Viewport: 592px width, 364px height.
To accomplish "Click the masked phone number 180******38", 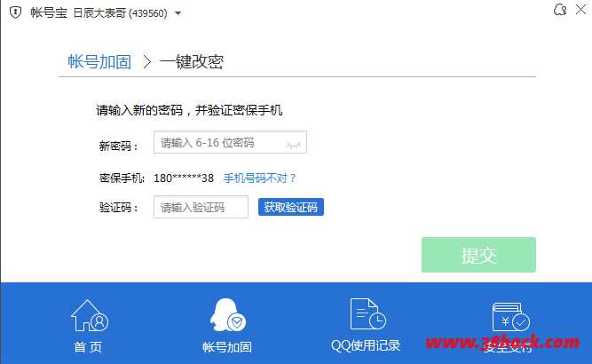I will 184,178.
